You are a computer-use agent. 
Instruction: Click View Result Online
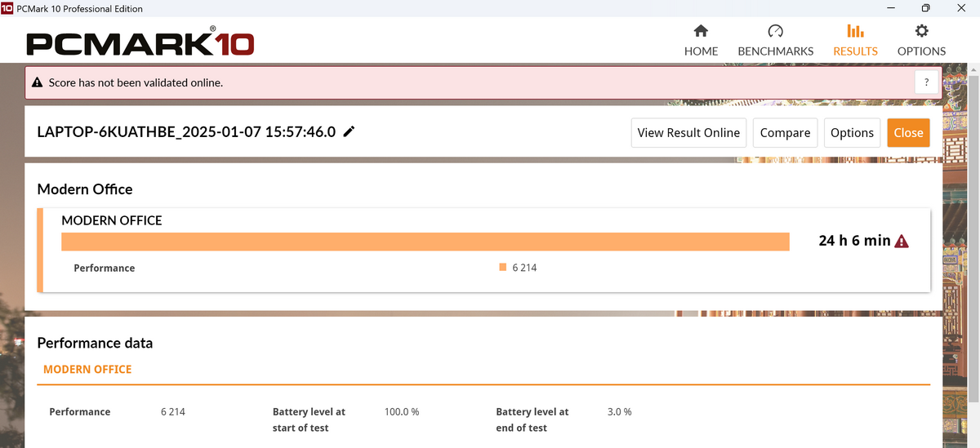(688, 132)
